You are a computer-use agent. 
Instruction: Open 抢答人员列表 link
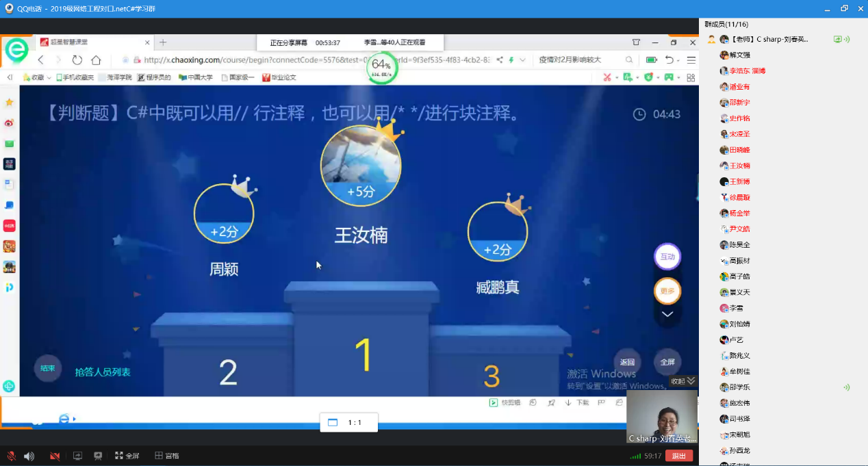coord(103,372)
